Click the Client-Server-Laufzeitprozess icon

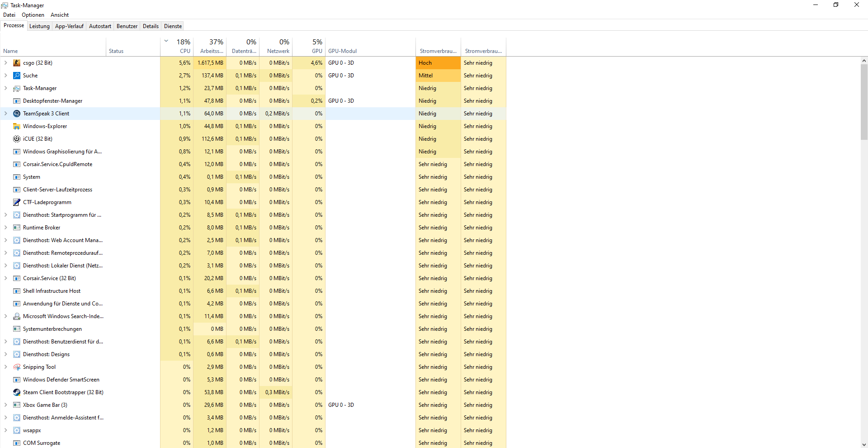tap(17, 190)
